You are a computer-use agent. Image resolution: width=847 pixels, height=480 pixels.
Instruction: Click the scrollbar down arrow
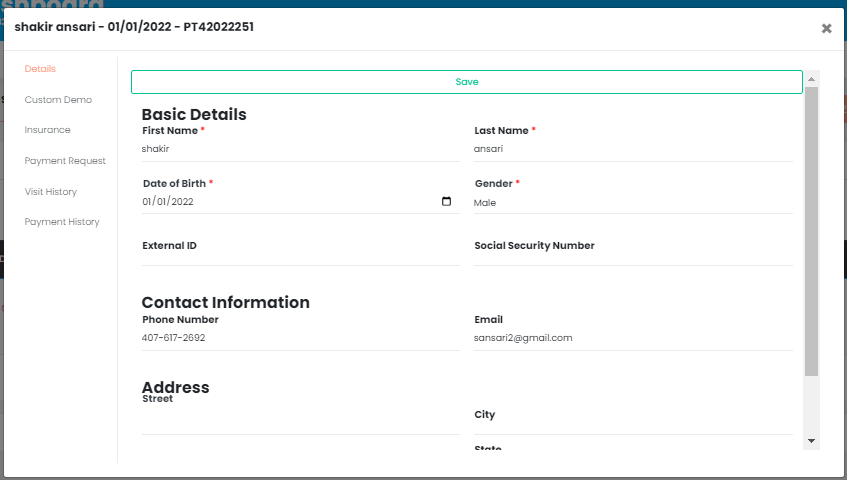811,441
